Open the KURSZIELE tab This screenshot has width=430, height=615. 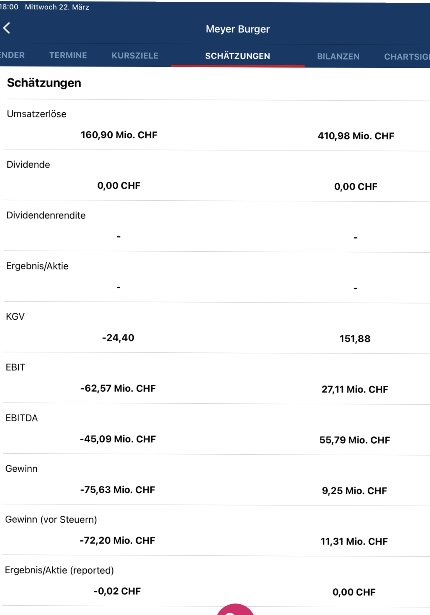pos(135,56)
